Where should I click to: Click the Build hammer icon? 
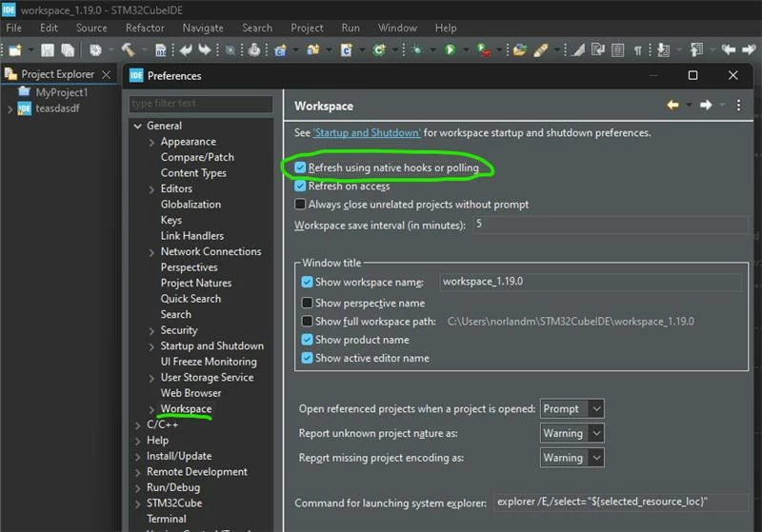point(129,50)
